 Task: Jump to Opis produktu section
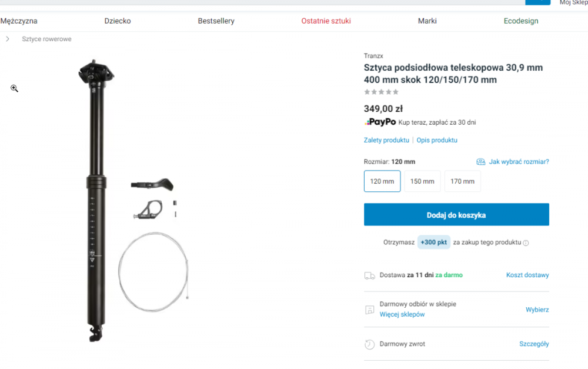(437, 140)
